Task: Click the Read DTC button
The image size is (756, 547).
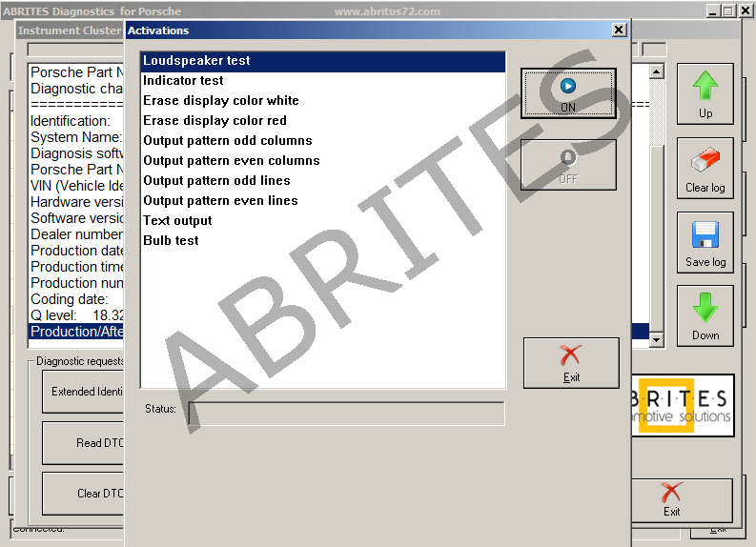Action: [83, 443]
